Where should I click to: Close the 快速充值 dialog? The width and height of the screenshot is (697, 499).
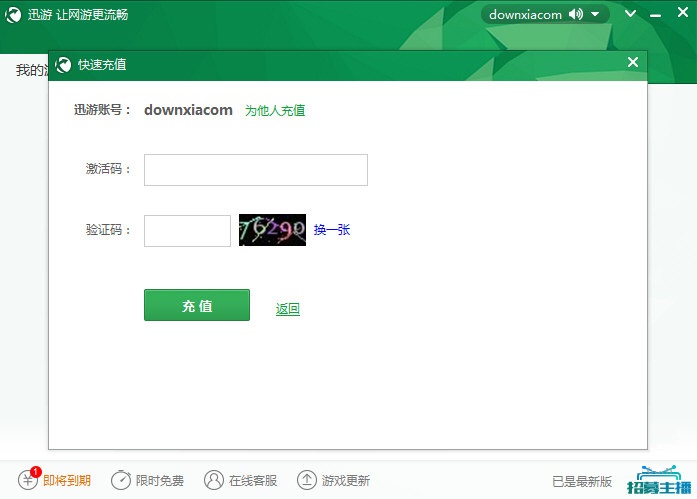[633, 62]
